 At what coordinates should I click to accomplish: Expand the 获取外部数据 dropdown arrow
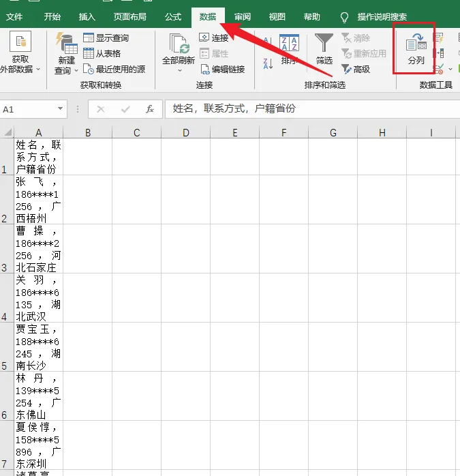pos(38,69)
